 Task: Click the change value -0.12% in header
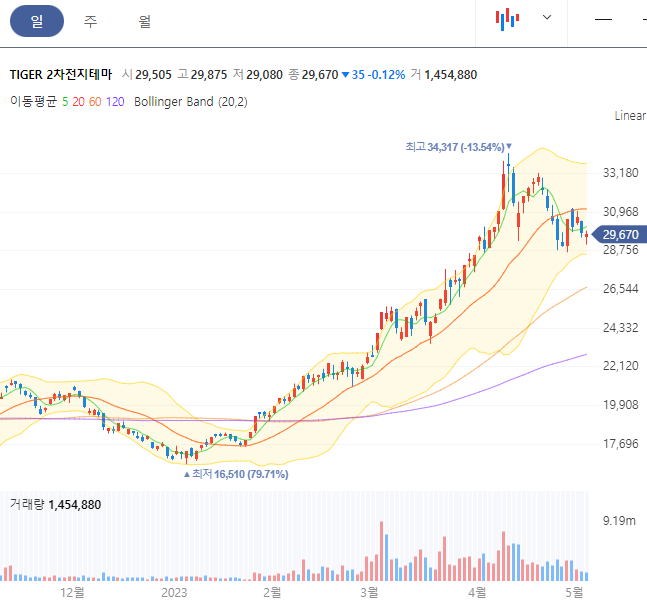point(388,75)
